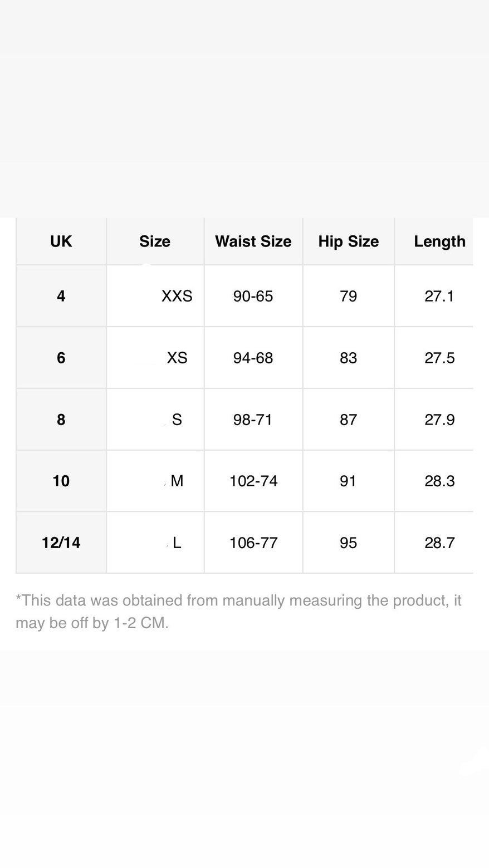Click the Waist Size column header
Image resolution: width=489 pixels, height=868 pixels.
(253, 241)
